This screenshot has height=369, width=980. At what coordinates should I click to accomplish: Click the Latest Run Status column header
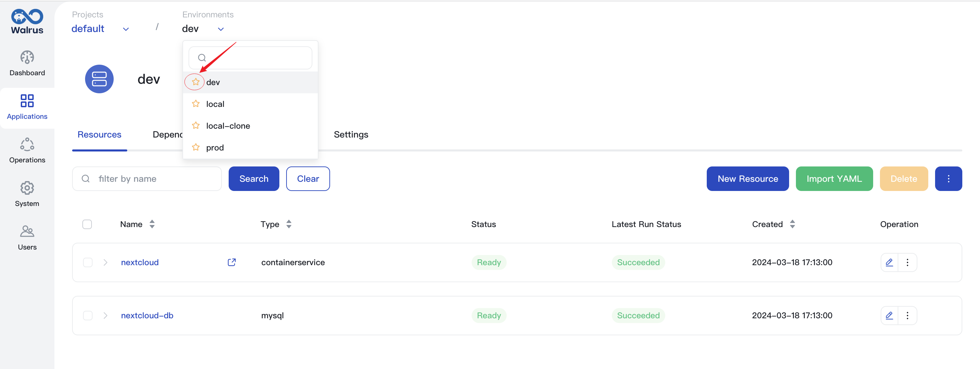pos(646,224)
